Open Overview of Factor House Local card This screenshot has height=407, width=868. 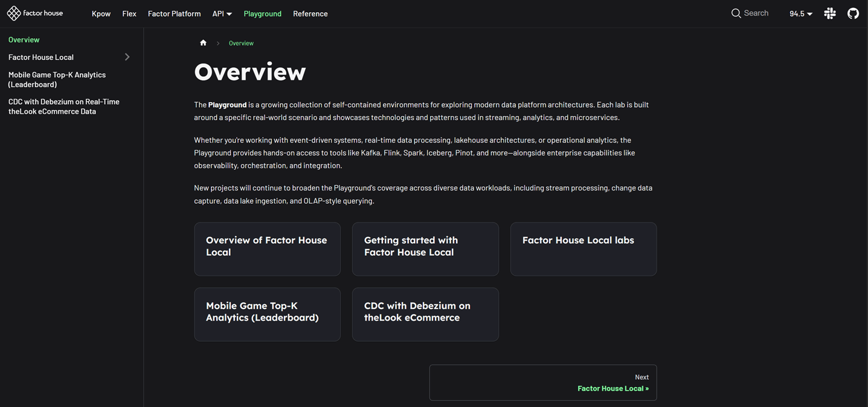(267, 249)
